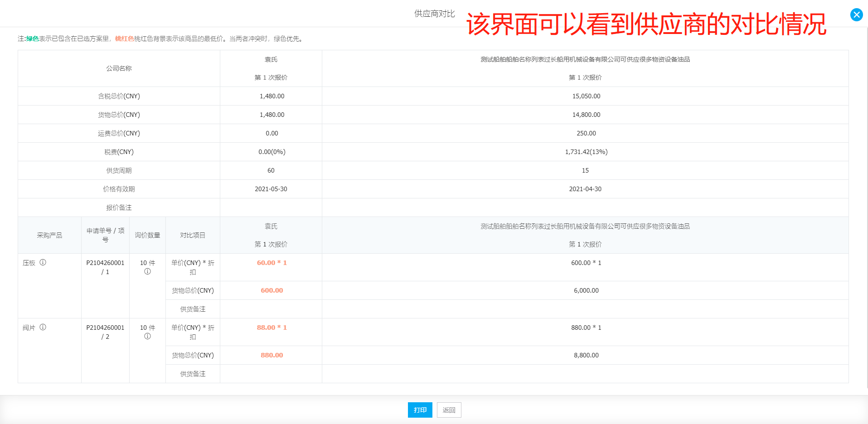Screen dimensions: 868x424
Task: Click 含税总价 value 1,480.00
Action: [272, 96]
